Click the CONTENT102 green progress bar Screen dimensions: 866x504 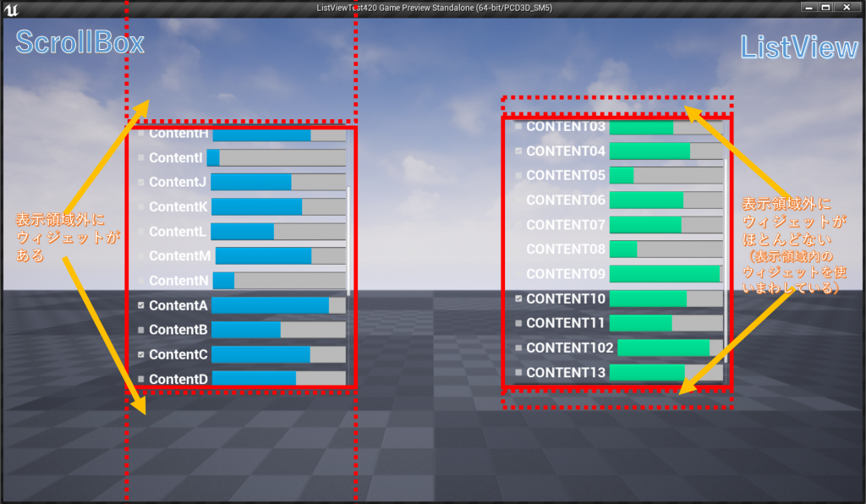(x=670, y=348)
